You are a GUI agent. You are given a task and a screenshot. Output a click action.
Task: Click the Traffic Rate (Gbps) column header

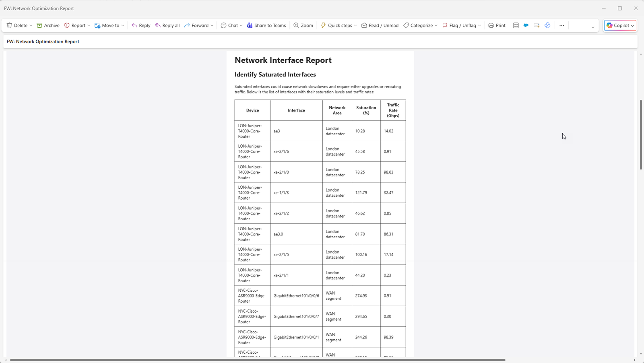coord(393,110)
